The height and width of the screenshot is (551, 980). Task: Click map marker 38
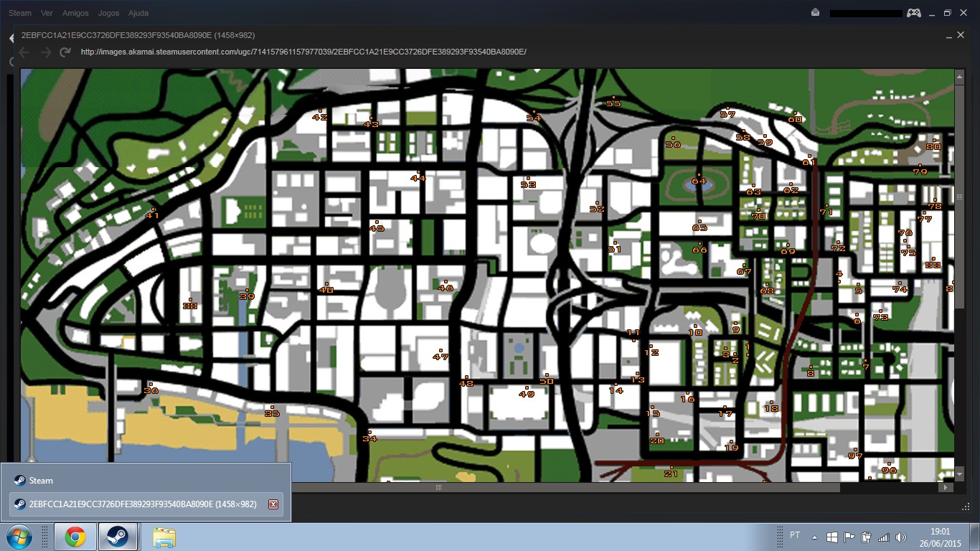click(190, 305)
